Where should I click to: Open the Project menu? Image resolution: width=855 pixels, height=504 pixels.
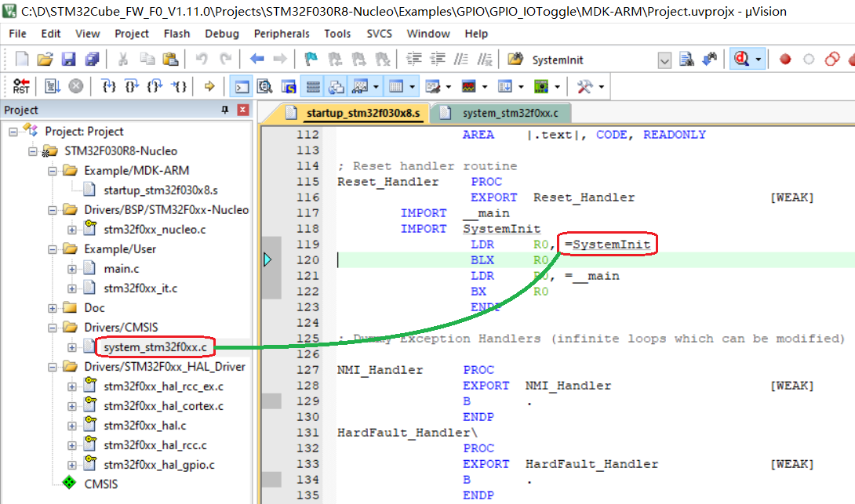pos(132,33)
